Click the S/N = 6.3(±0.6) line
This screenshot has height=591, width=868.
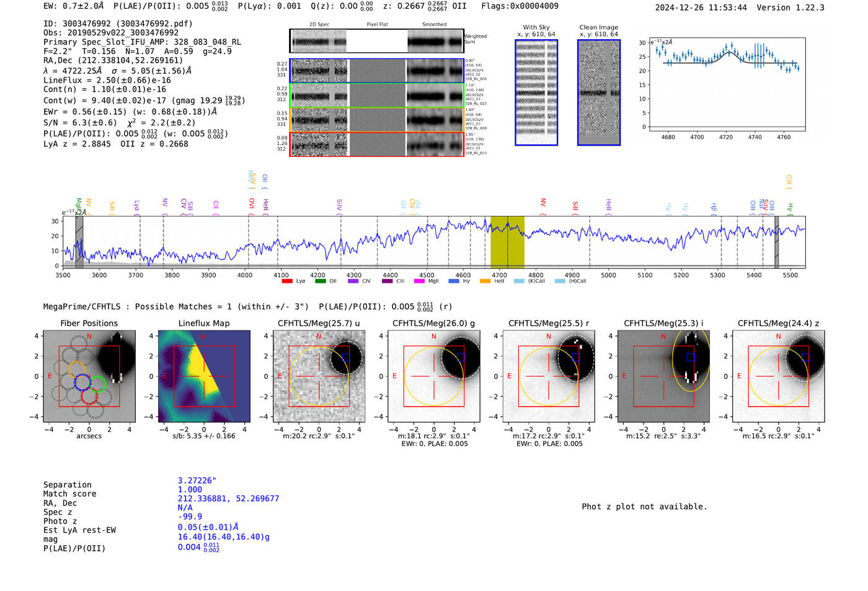pos(80,123)
